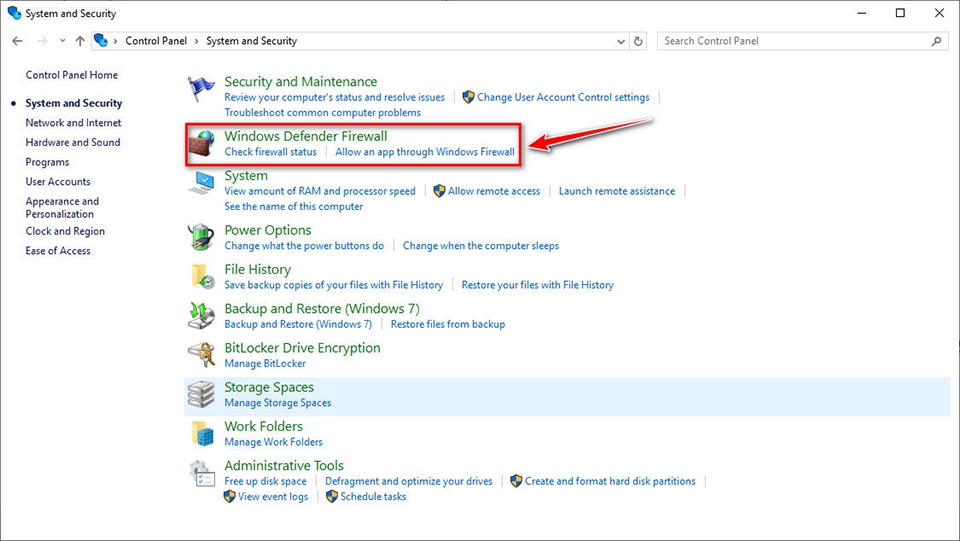960x541 pixels.
Task: Refresh the current Control Panel page
Action: [x=638, y=41]
